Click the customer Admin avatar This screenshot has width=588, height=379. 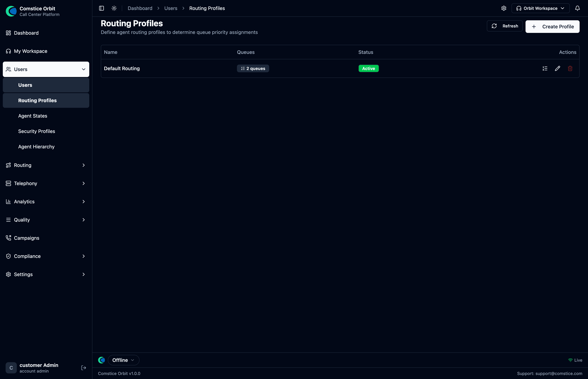pos(11,368)
